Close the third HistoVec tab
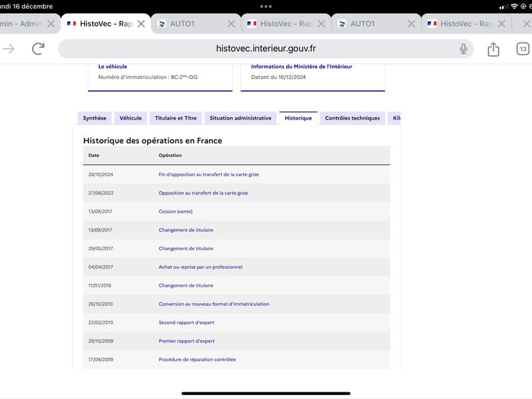532x399 pixels. (x=501, y=24)
